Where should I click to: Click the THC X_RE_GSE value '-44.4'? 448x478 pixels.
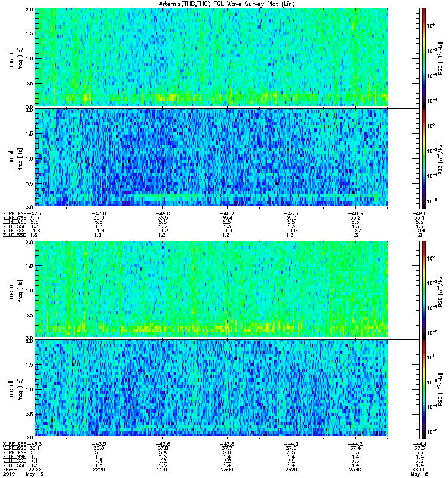(x=419, y=444)
